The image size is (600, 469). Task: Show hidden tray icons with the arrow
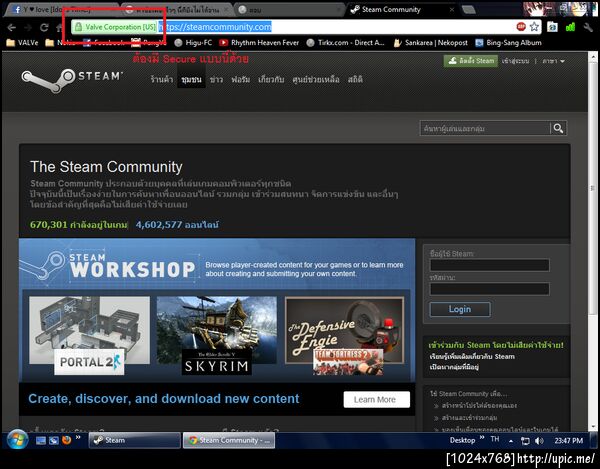[511, 441]
